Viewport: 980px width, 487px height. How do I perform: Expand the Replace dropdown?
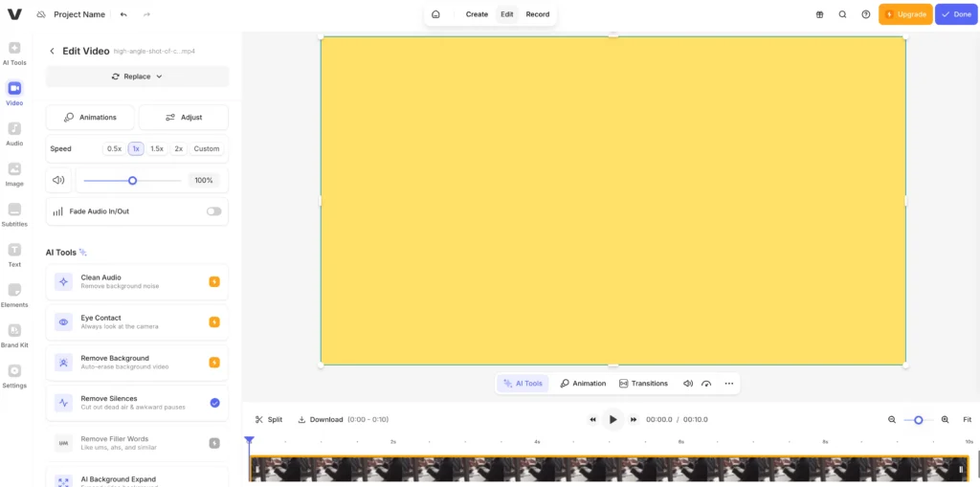coord(137,77)
